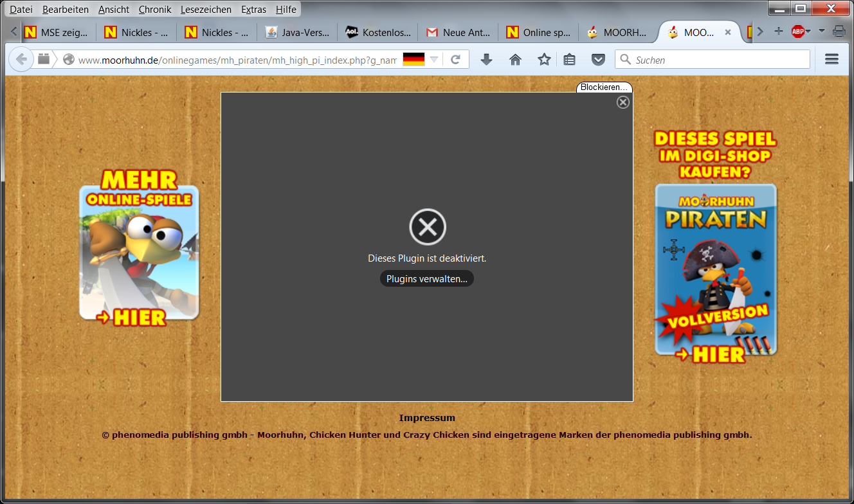Click the large disabled-plugin X icon
The width and height of the screenshot is (854, 504).
tap(428, 227)
